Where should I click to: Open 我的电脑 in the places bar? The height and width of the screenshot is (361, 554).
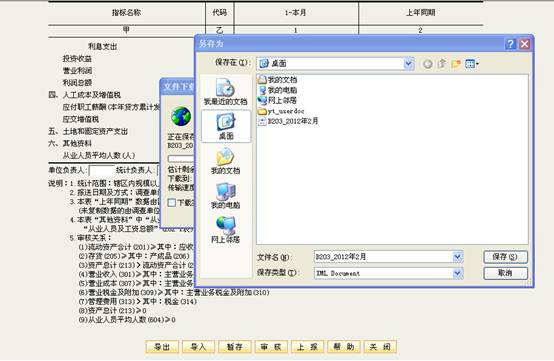(x=225, y=195)
